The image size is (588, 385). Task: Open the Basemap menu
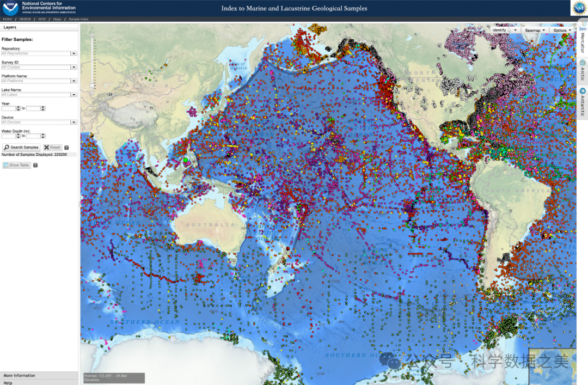point(535,30)
